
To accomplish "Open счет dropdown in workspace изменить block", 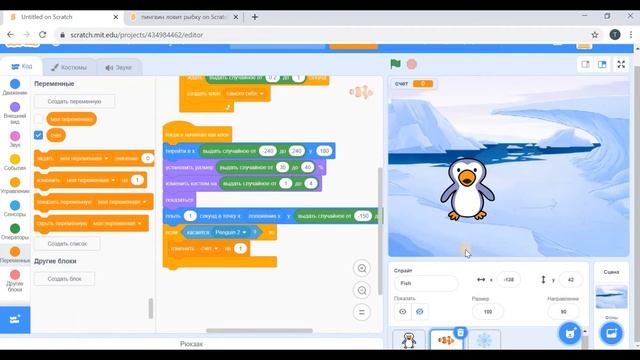I will click(209, 248).
